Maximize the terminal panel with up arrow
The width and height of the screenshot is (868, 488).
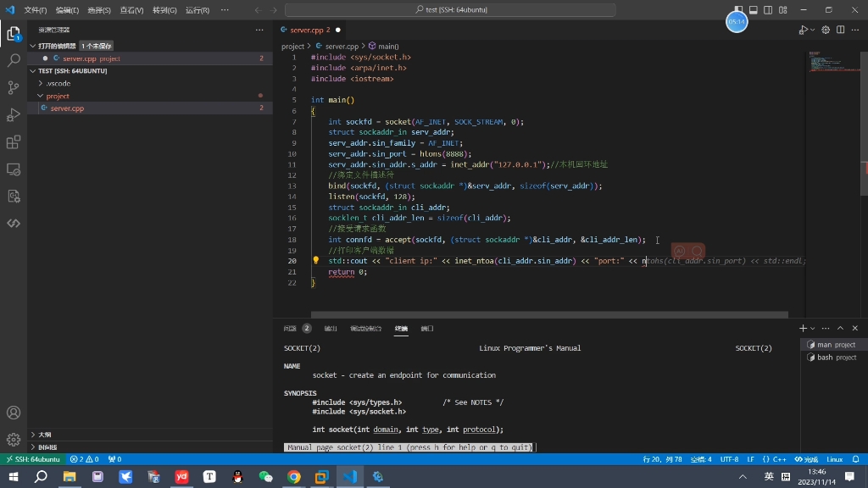[840, 328]
